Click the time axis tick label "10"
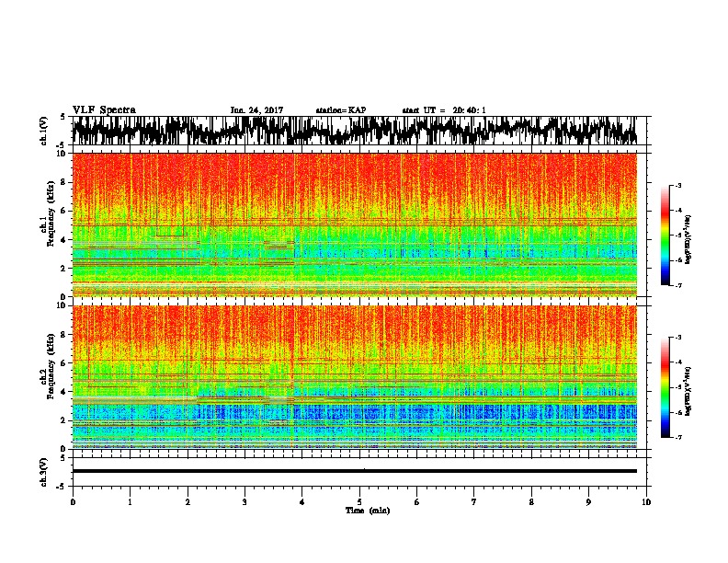This screenshot has height=563, width=728. coord(646,502)
